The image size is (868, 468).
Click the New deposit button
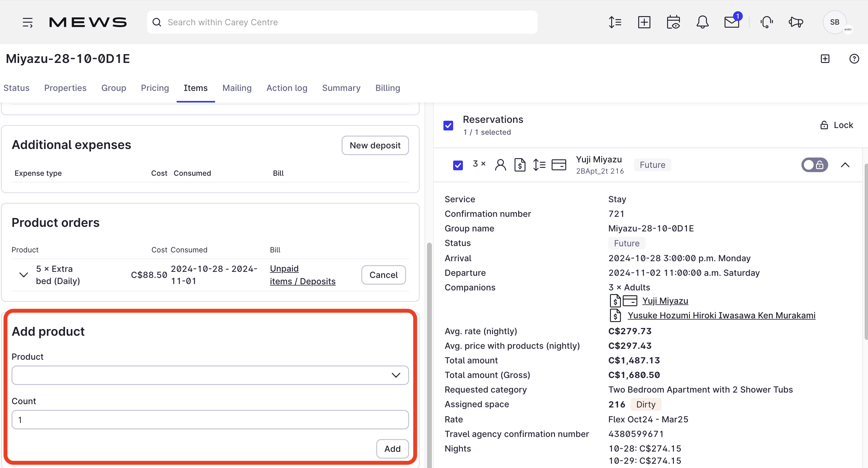point(375,145)
